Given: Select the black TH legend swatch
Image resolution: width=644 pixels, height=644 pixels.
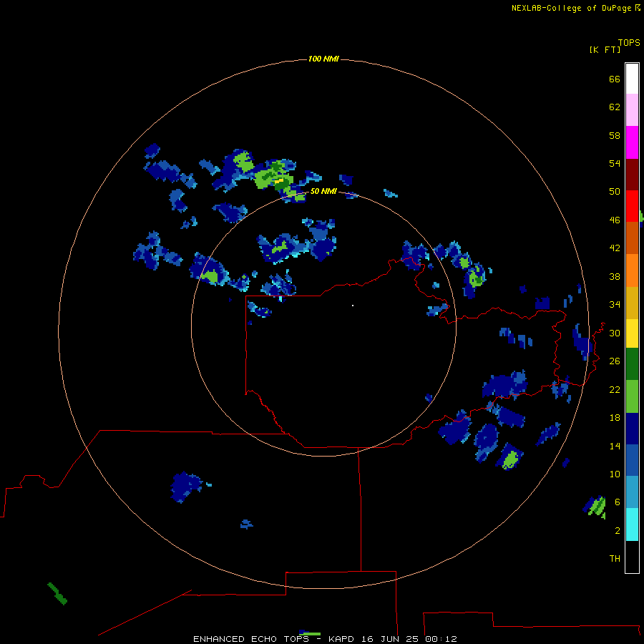Looking at the screenshot, I should tap(632, 557).
